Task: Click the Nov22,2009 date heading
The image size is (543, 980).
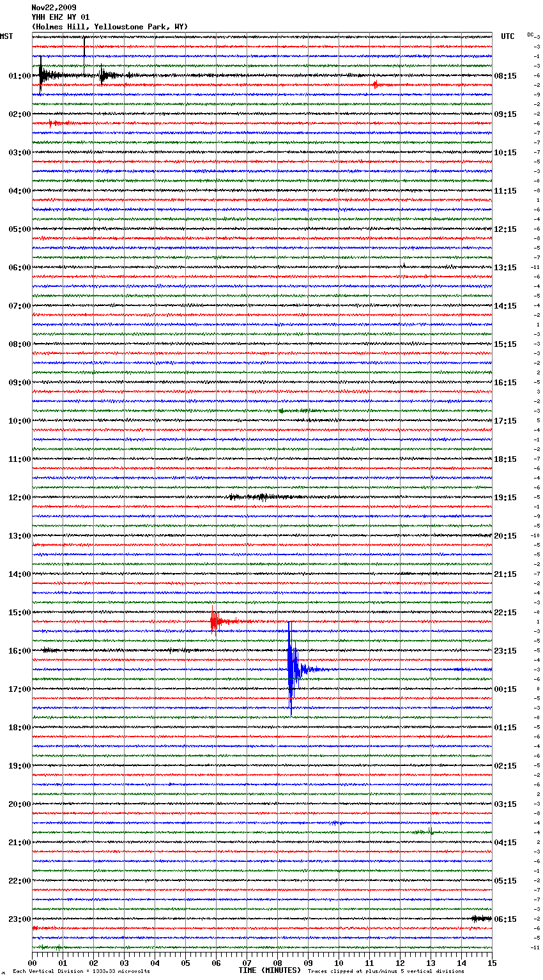Action: point(54,8)
